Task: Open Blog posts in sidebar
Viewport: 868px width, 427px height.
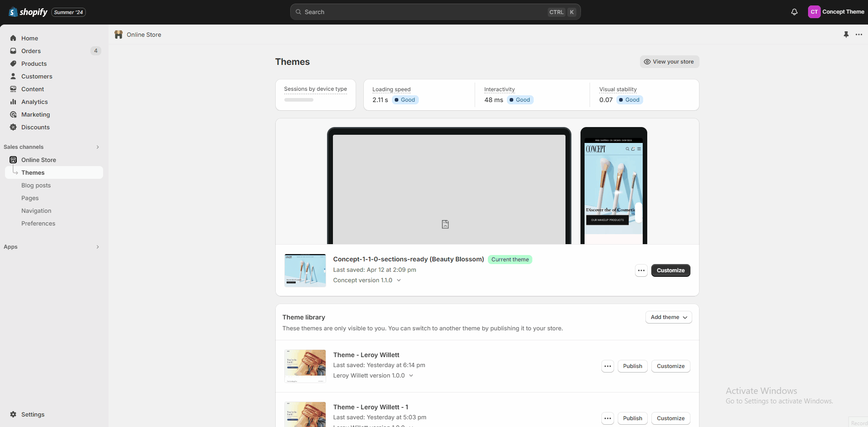Action: [36, 185]
